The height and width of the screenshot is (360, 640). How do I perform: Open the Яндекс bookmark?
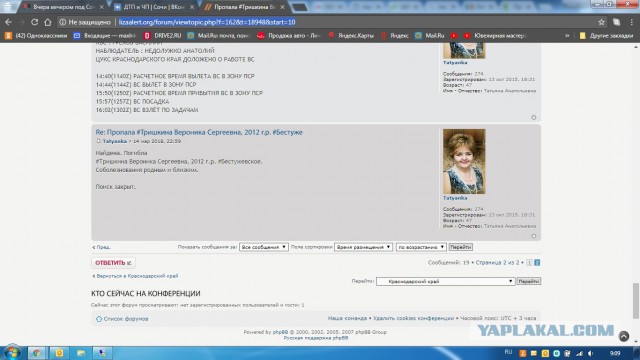(x=395, y=36)
